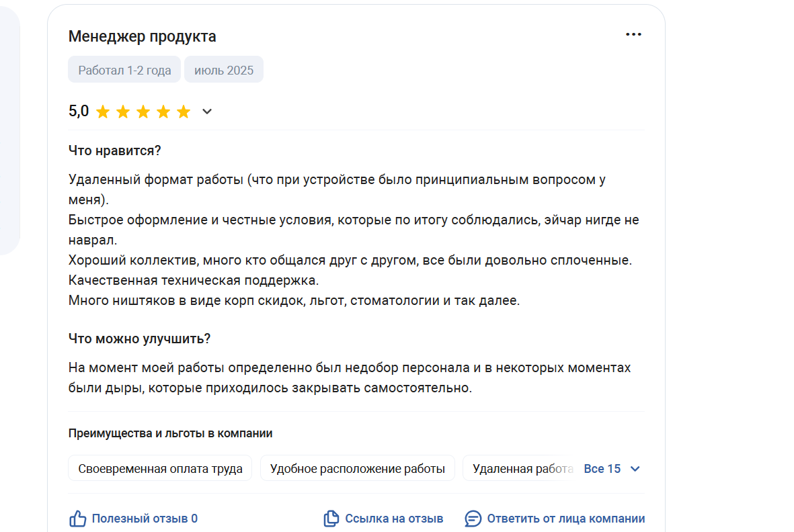This screenshot has height=532, width=794.
Task: Select the "Своевременная оплата труда" tag
Action: click(160, 469)
